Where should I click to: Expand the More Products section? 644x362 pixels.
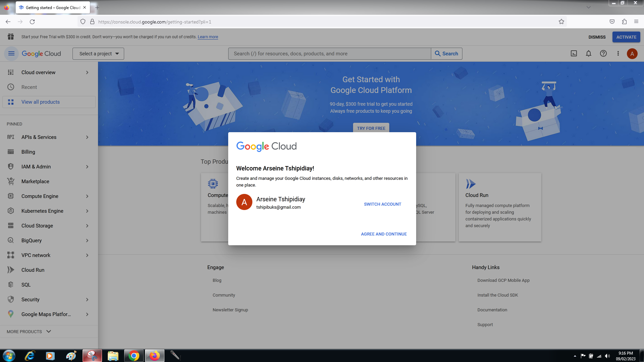(29, 331)
